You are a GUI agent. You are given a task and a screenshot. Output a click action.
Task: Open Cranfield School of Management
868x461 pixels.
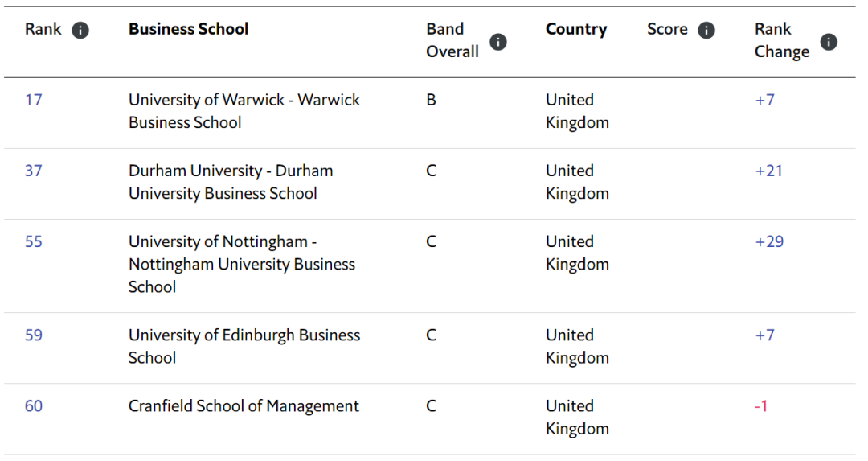[244, 406]
